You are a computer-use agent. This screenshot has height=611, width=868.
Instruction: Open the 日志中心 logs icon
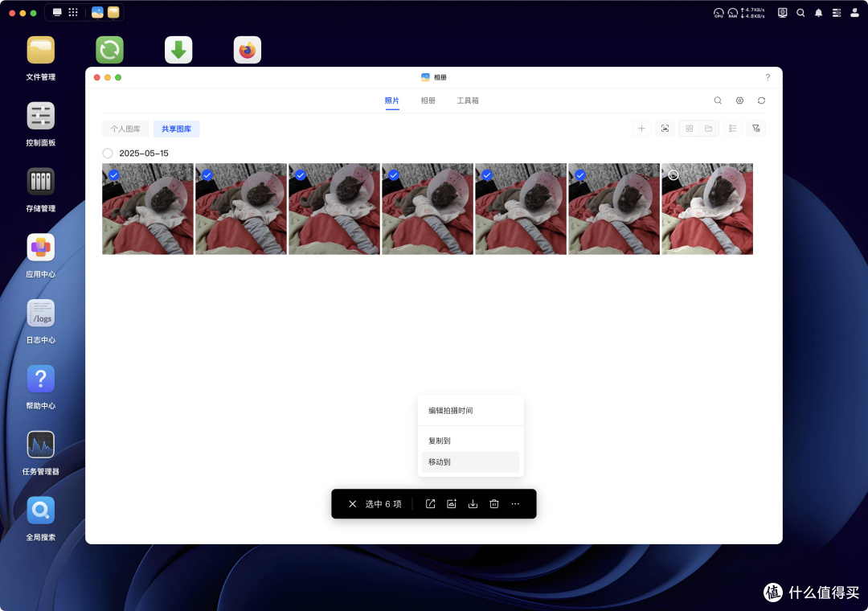coord(40,314)
